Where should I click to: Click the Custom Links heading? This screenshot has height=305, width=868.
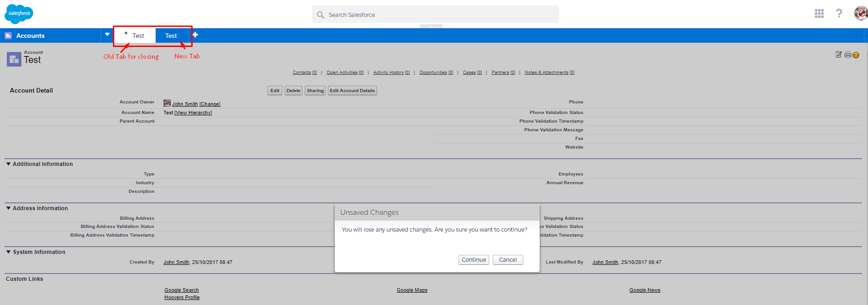pyautogui.click(x=25, y=279)
